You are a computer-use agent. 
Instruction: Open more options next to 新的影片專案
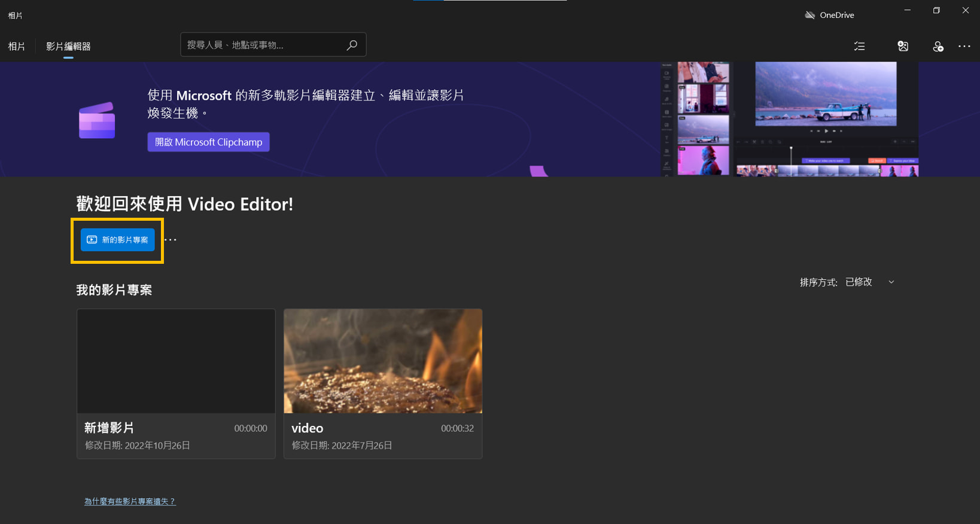171,240
